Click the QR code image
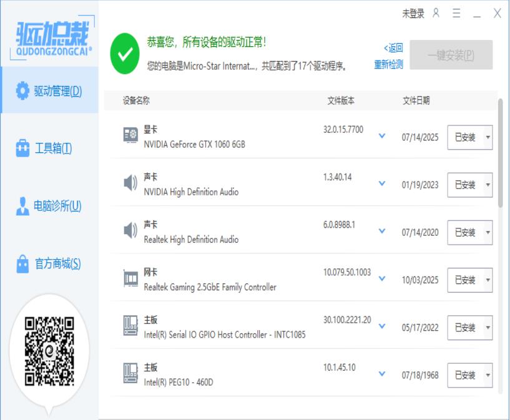The image size is (510, 420). tap(49, 351)
